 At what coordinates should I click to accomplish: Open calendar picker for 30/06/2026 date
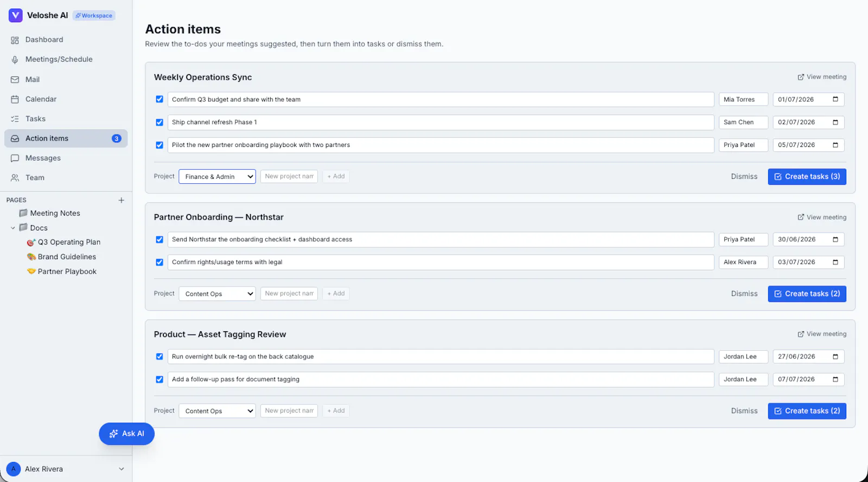pos(835,240)
